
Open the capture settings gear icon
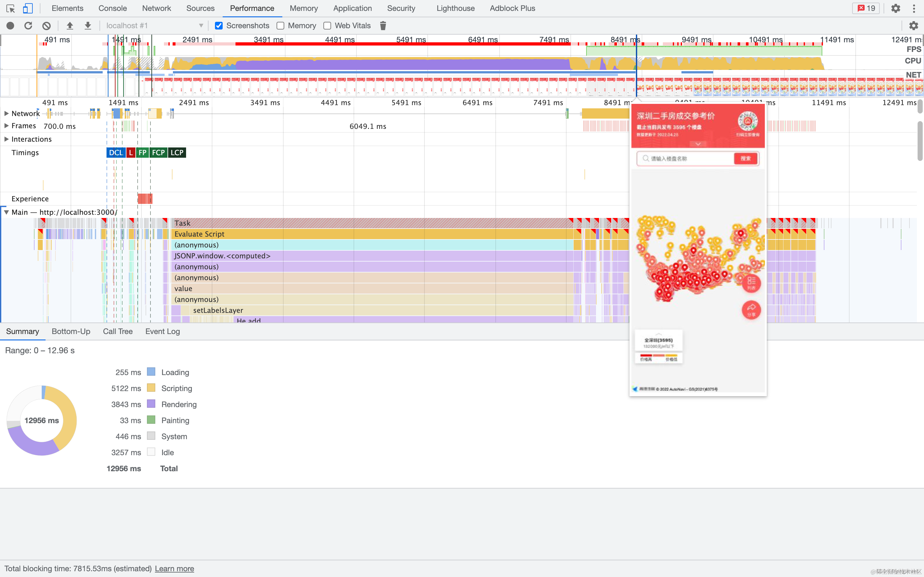point(913,26)
